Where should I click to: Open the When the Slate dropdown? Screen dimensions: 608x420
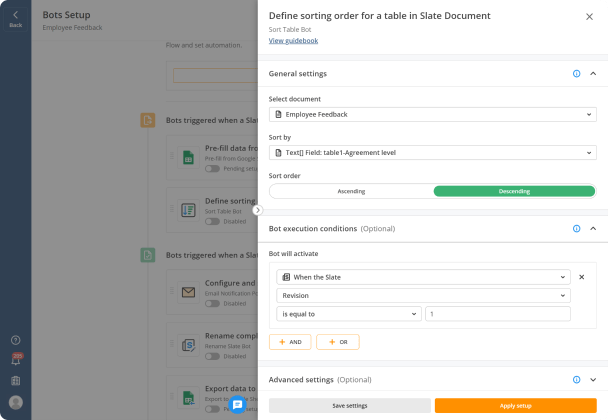click(423, 277)
